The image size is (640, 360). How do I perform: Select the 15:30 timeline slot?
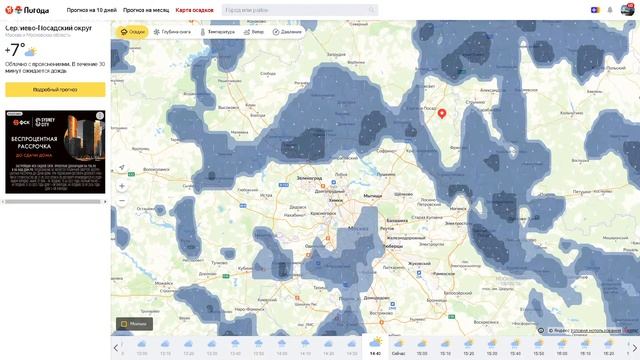click(492, 347)
